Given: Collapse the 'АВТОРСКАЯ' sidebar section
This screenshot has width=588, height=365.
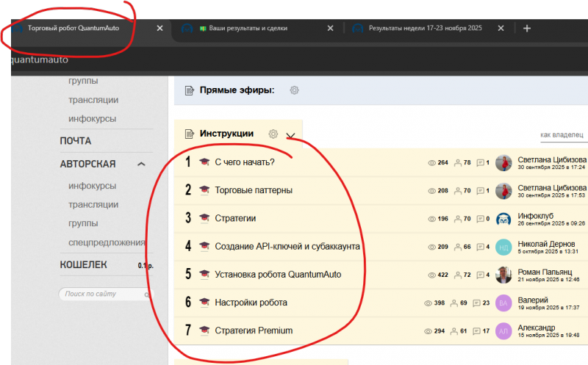Looking at the screenshot, I should click(x=141, y=164).
